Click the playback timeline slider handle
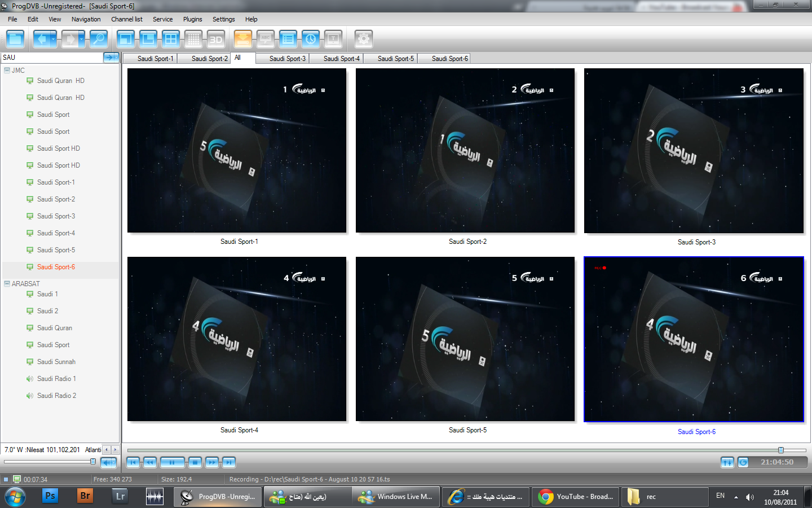 coord(781,450)
